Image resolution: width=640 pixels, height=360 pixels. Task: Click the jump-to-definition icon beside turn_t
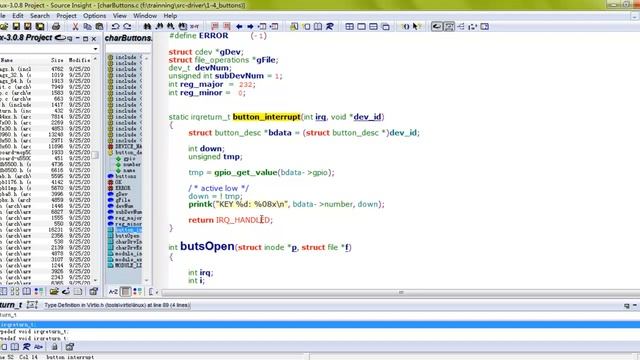coord(32,305)
